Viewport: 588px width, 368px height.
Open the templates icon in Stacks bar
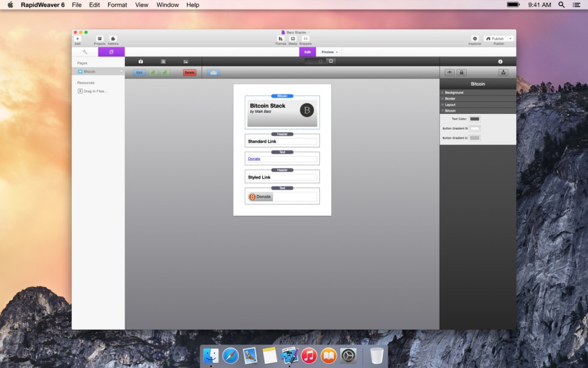tap(163, 61)
